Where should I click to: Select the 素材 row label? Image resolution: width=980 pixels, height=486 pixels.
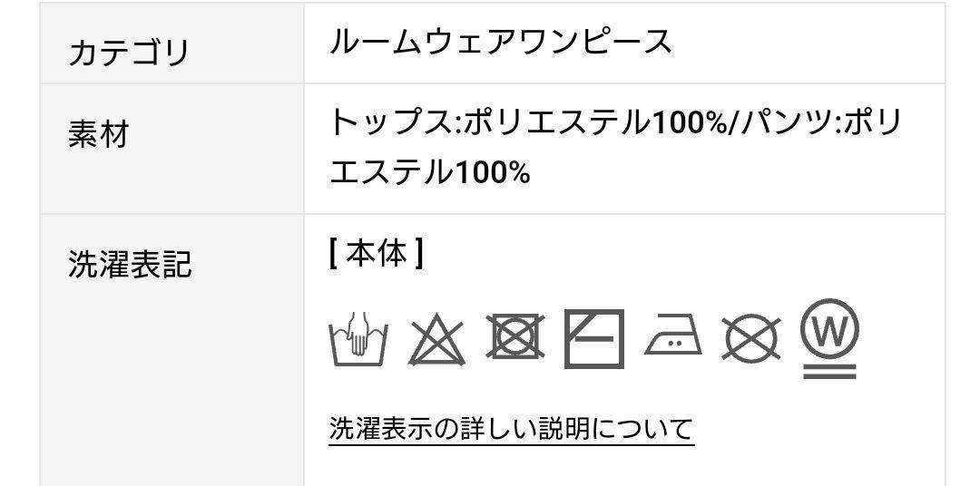pyautogui.click(x=98, y=134)
